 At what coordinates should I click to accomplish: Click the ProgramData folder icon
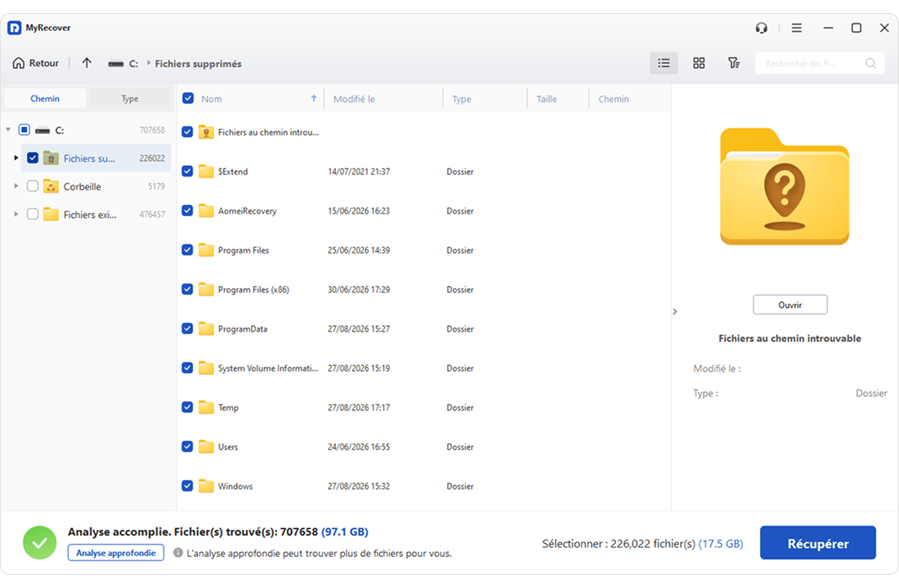(x=207, y=328)
